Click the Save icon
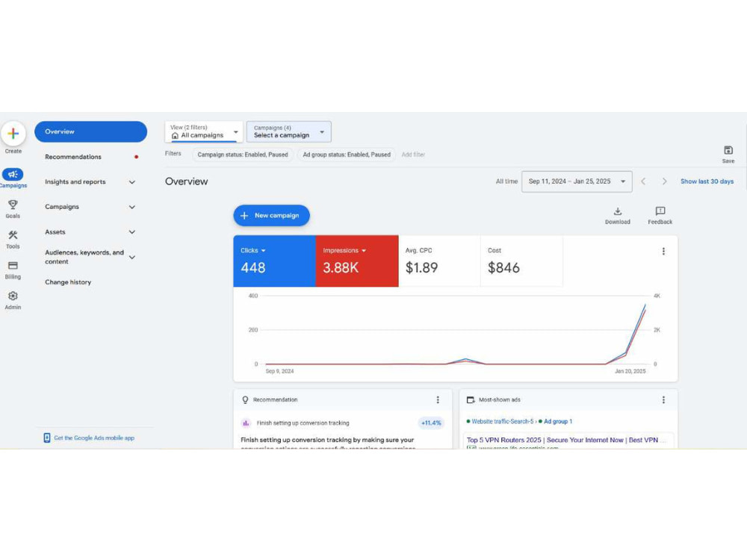The image size is (747, 560). coord(728,151)
